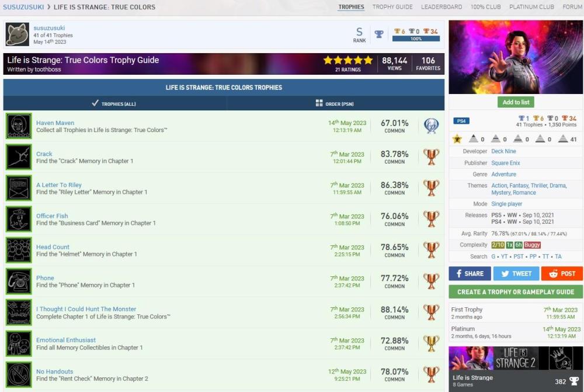Click the PS4 platform badge
The width and height of the screenshot is (584, 392).
click(461, 121)
